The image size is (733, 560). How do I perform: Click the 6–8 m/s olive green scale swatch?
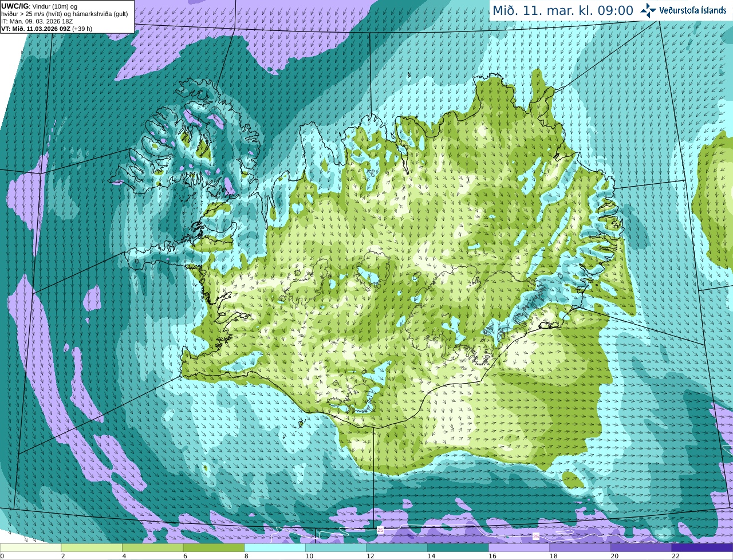(x=214, y=548)
